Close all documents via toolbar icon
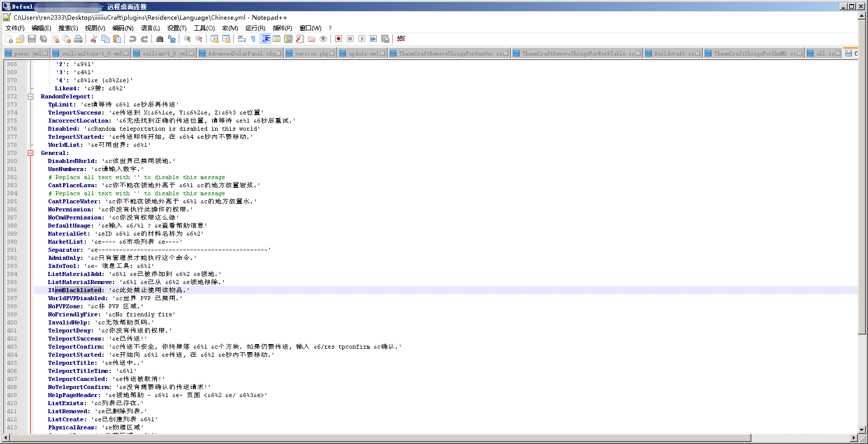Screen dimensions: 868x444 67,39
